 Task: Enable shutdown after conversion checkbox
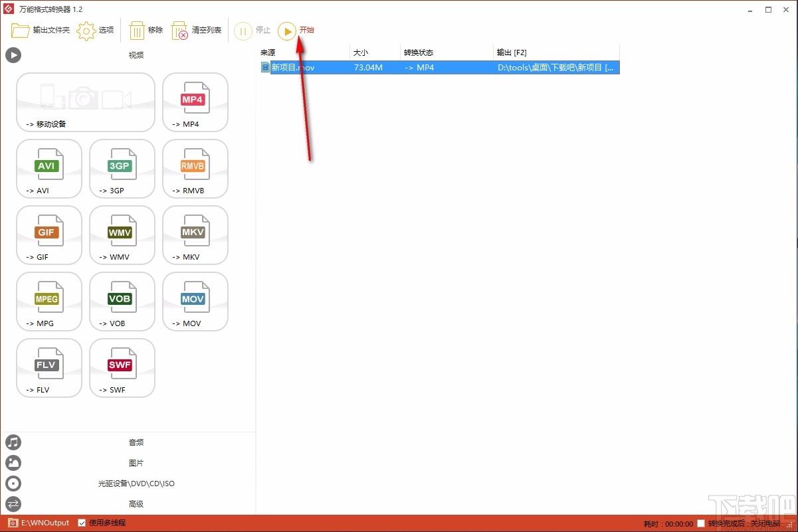(x=701, y=523)
